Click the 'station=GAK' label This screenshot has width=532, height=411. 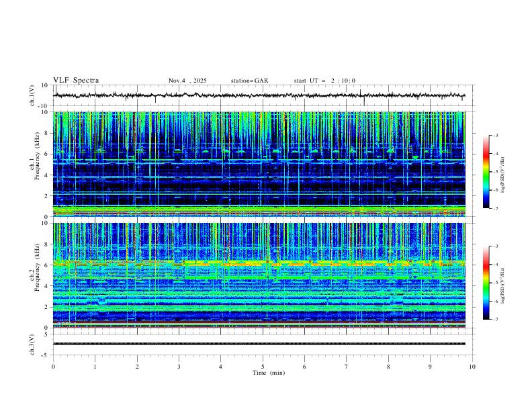(x=249, y=81)
